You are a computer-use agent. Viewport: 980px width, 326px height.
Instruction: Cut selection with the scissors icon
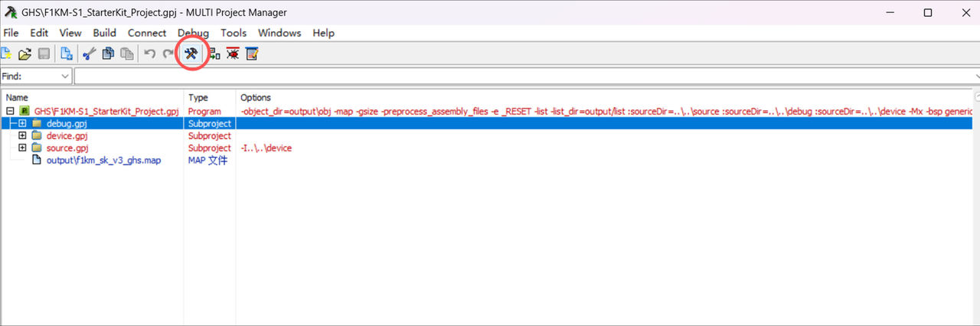[89, 54]
